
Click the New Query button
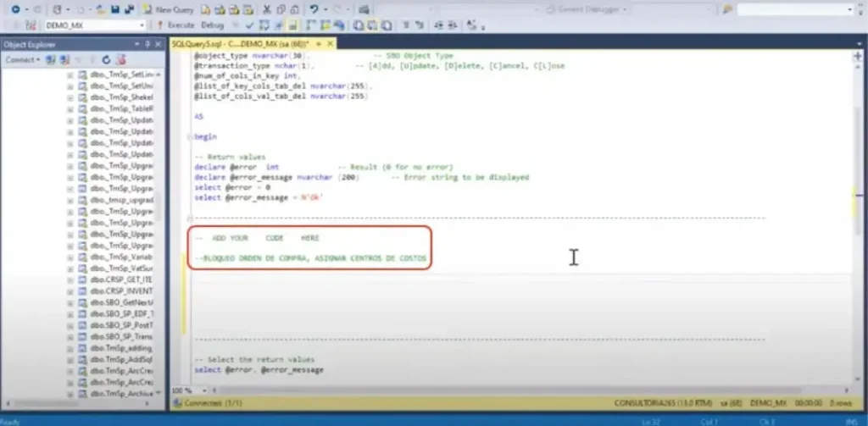169,9
